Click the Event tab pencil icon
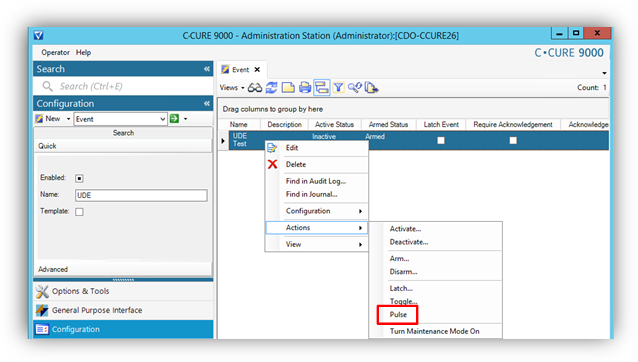 click(225, 70)
